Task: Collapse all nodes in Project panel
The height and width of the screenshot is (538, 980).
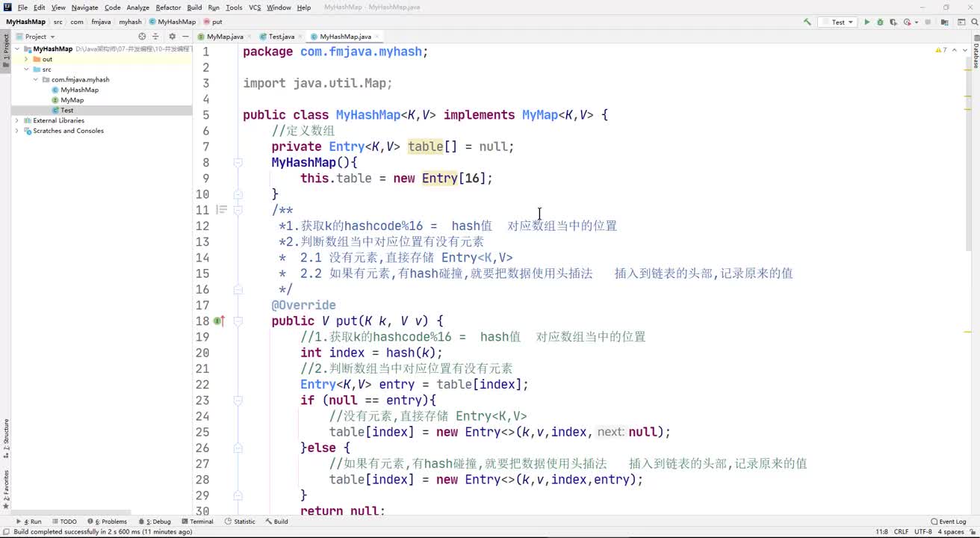Action: tap(155, 36)
